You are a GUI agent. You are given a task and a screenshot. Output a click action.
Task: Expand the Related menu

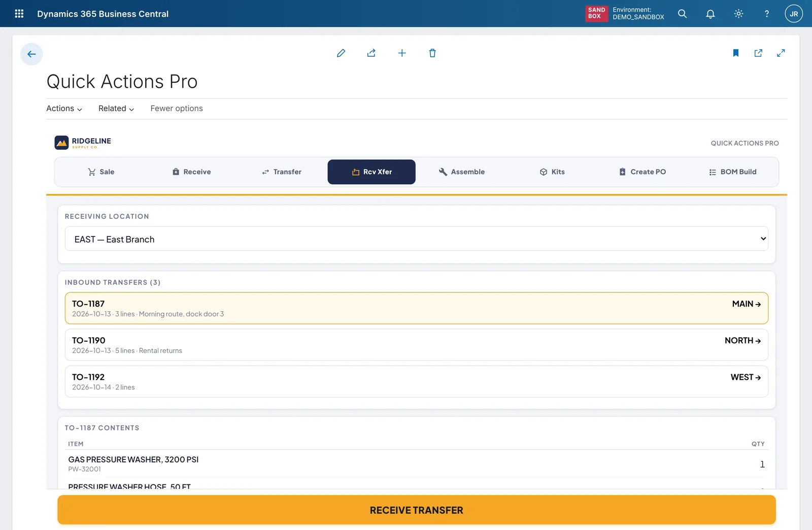click(116, 109)
